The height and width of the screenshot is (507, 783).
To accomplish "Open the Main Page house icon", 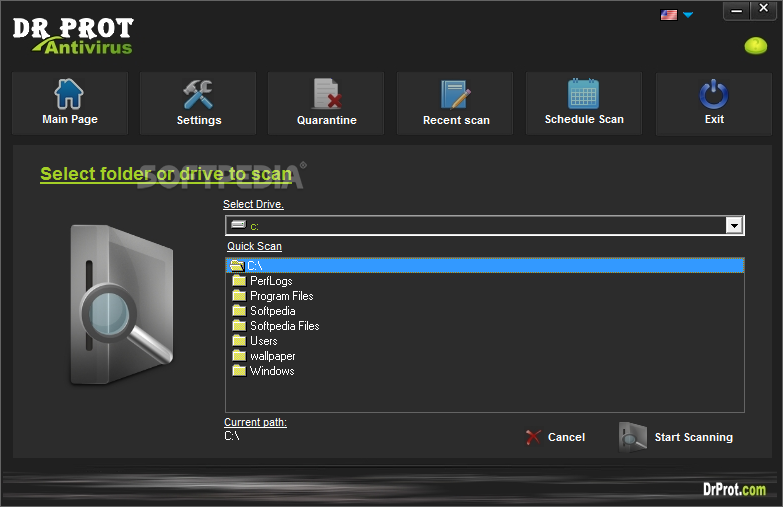I will (x=69, y=94).
